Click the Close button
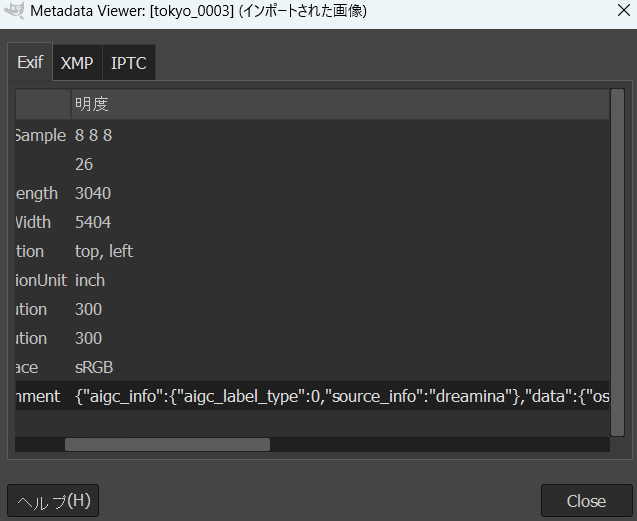637x521 pixels. coord(586,501)
